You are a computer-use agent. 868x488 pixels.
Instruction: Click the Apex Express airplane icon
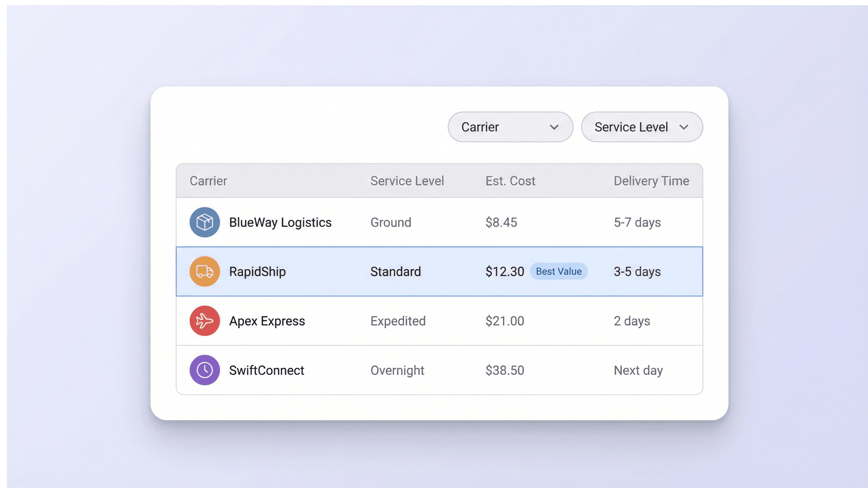[x=204, y=321]
